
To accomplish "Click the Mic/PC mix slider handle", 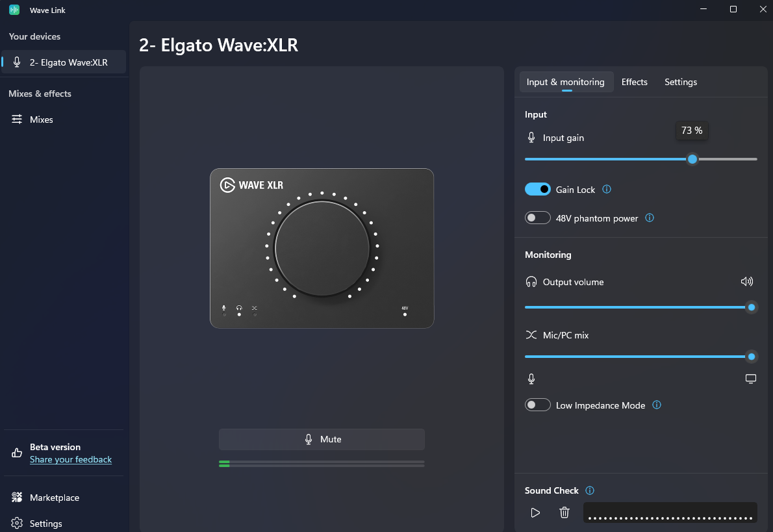I will 752,357.
